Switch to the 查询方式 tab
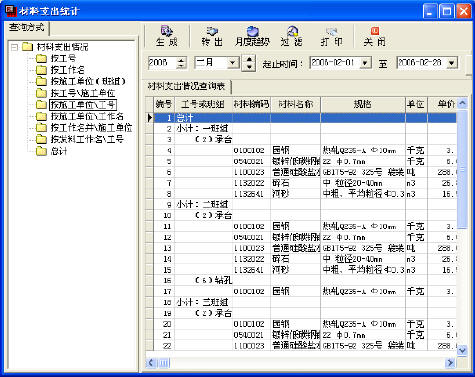The height and width of the screenshot is (377, 475). (x=27, y=28)
